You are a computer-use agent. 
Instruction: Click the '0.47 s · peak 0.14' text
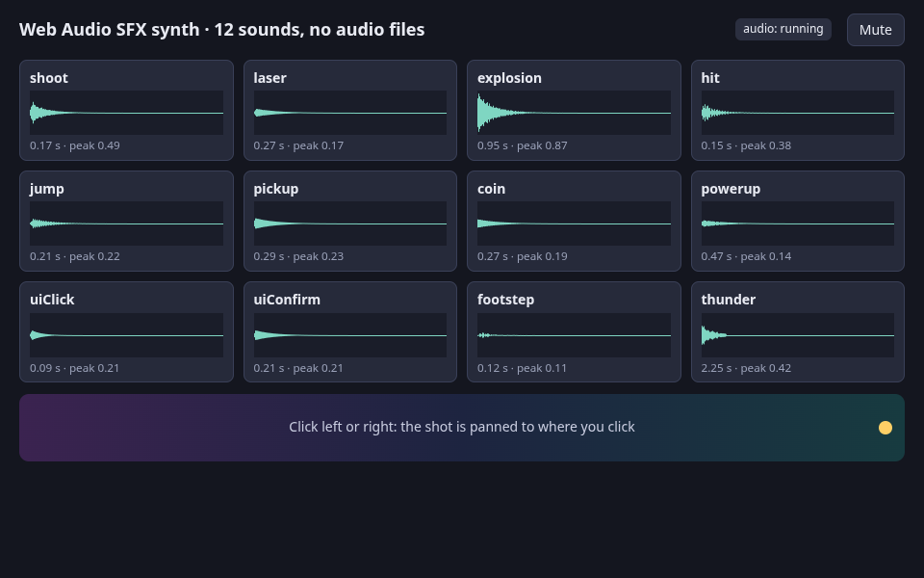pyautogui.click(x=746, y=256)
